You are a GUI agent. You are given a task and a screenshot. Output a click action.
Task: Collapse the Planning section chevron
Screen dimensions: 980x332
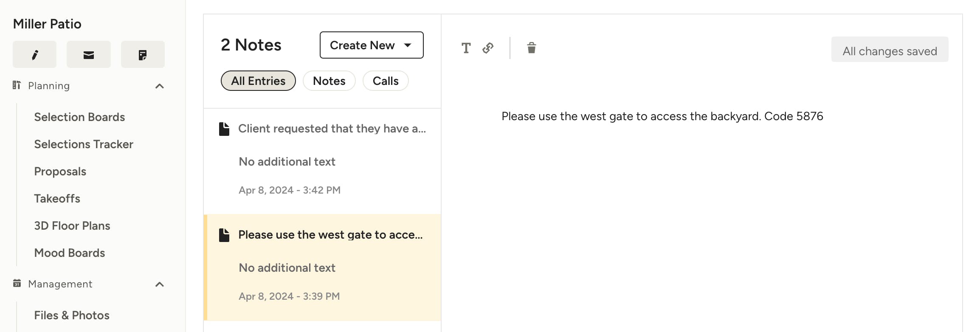160,86
